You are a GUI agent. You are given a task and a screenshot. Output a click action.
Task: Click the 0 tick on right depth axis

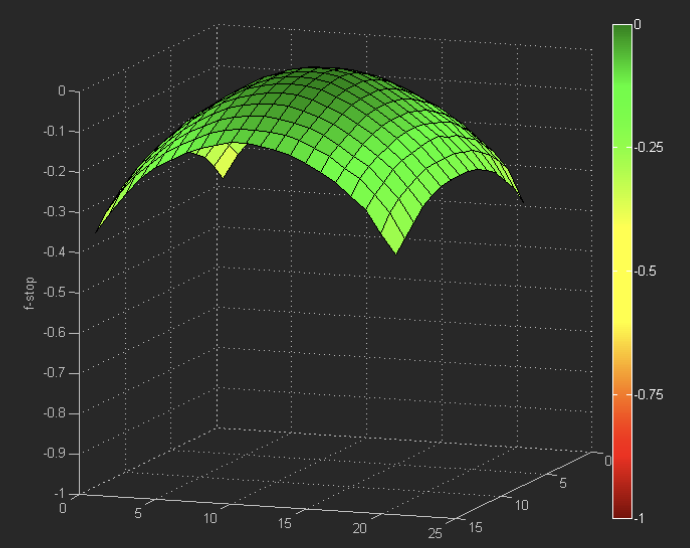[x=608, y=461]
